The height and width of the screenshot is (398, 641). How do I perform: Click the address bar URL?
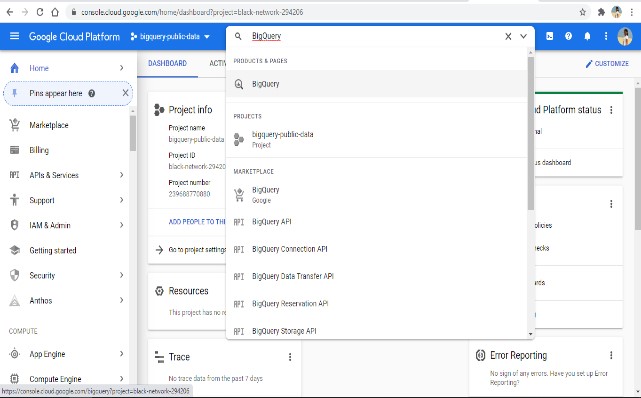tap(192, 12)
